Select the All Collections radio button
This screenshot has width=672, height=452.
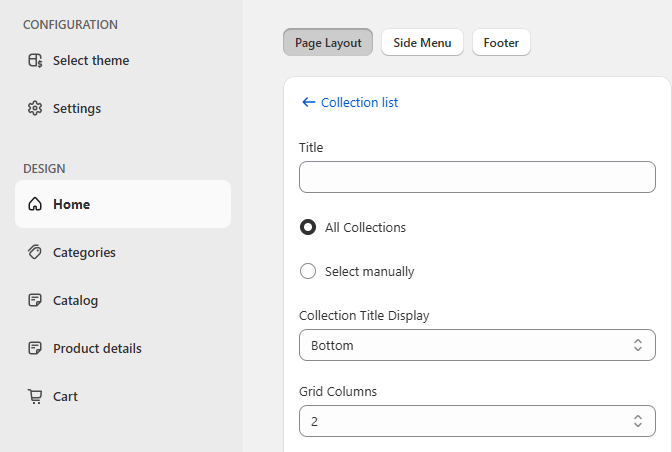(x=308, y=227)
